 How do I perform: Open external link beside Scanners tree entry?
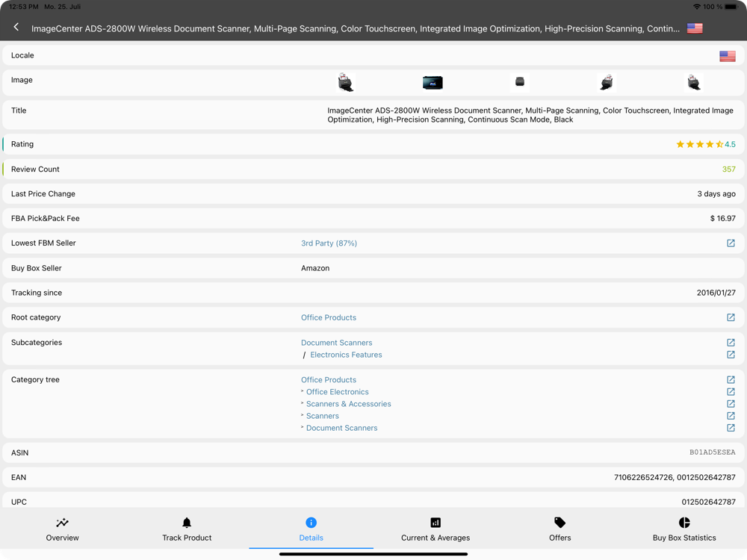[731, 416]
